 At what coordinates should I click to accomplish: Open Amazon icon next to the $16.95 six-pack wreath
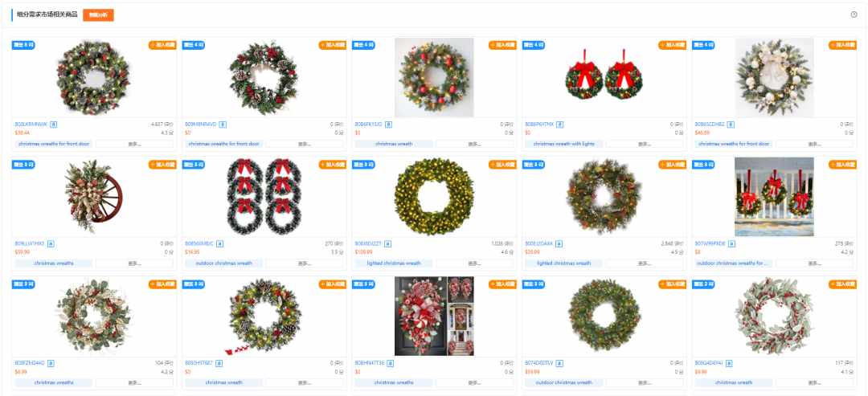coord(219,243)
